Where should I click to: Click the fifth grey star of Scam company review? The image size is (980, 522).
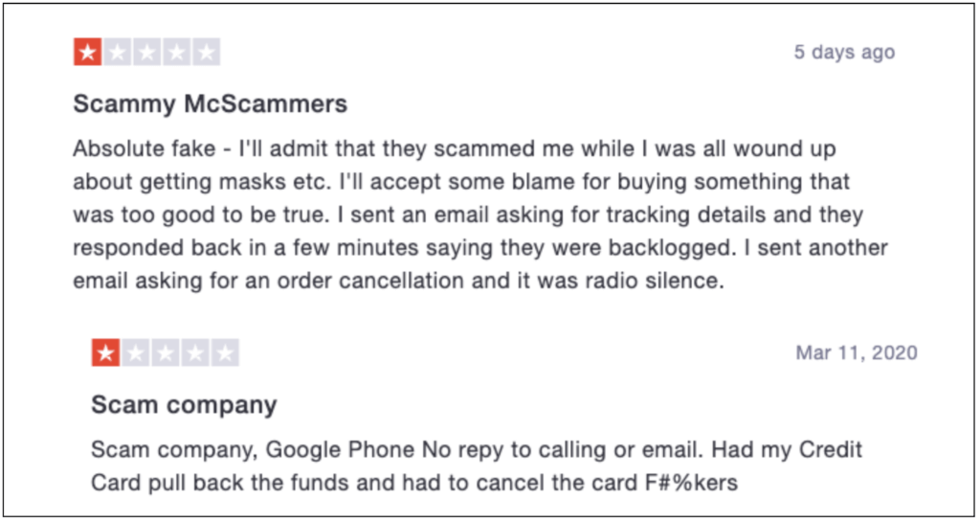225,353
